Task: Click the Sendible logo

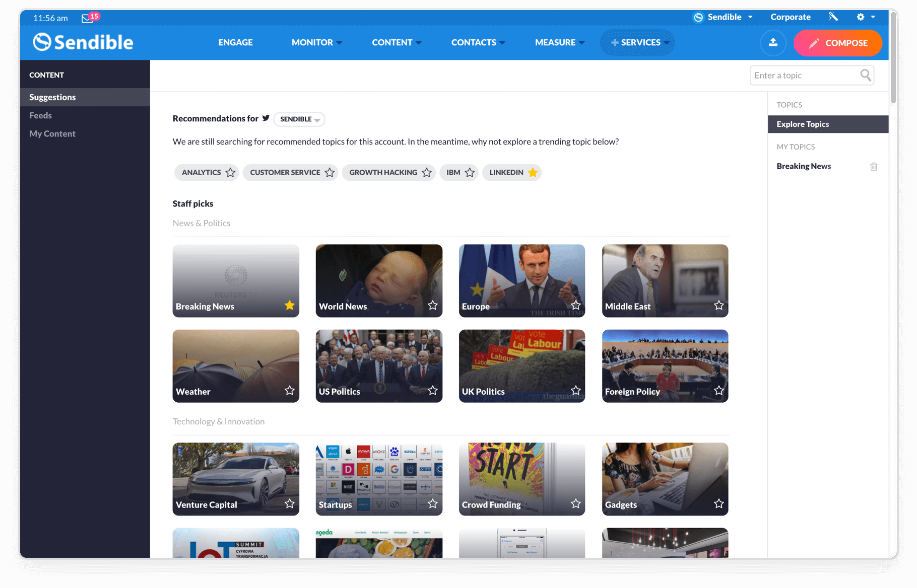Action: click(x=83, y=42)
